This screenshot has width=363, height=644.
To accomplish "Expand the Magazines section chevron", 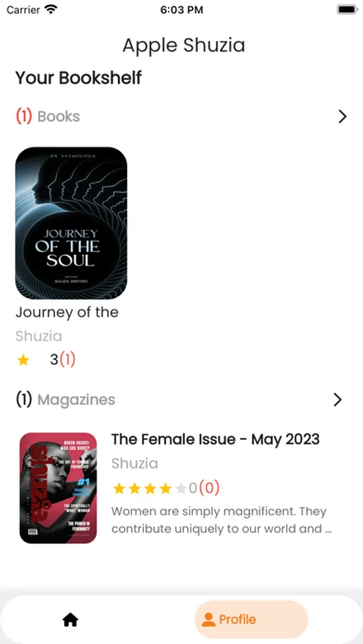I will 337,399.
